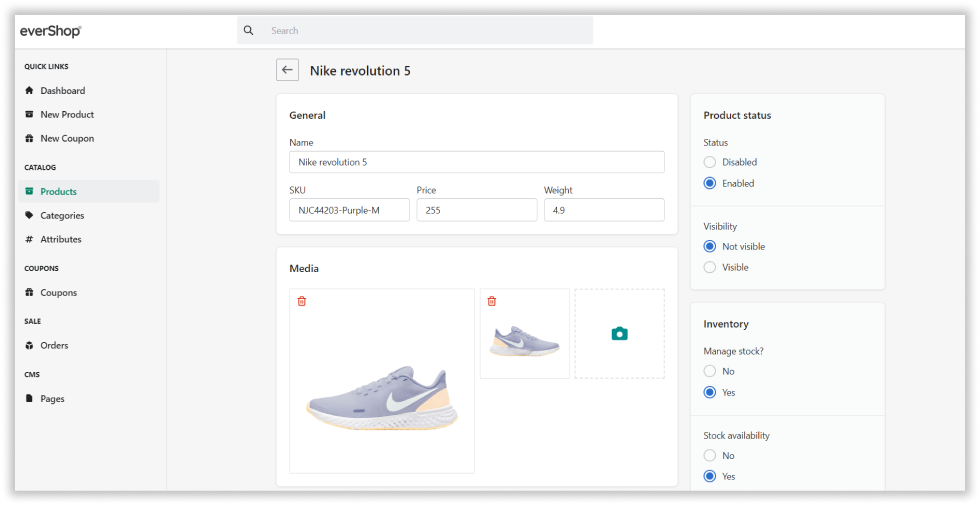The width and height of the screenshot is (980, 506).
Task: Click the large main shoe image
Action: point(382,397)
